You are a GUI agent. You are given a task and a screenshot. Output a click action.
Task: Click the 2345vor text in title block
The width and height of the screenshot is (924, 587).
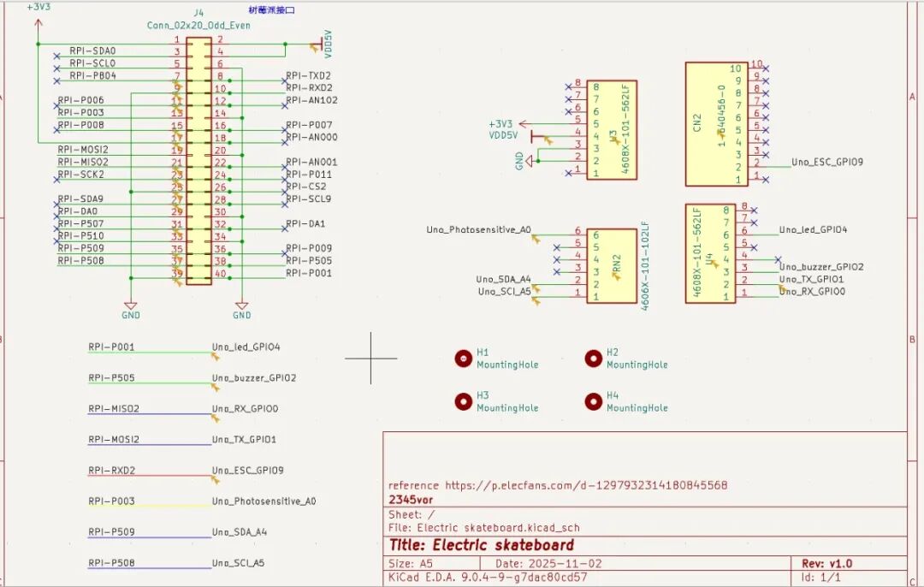coord(411,500)
